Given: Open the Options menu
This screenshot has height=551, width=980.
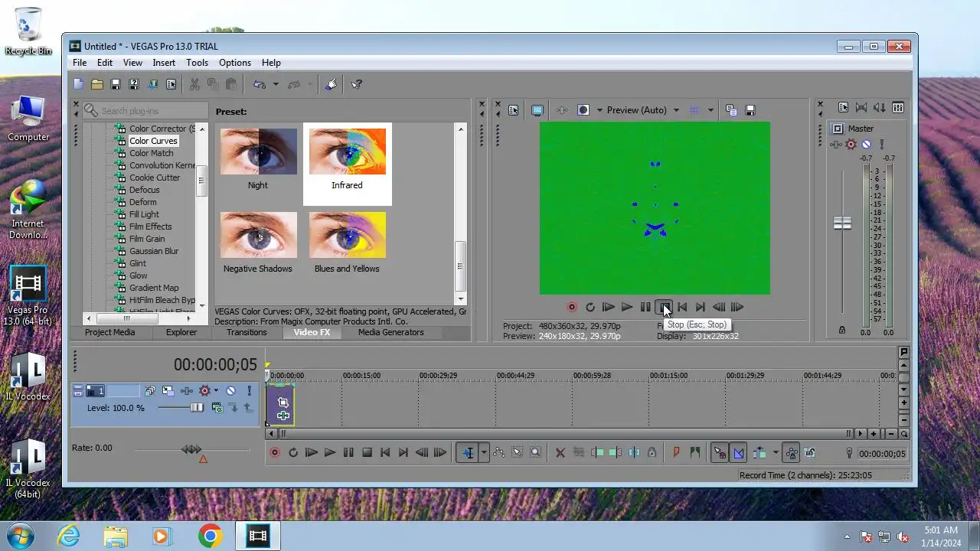Looking at the screenshot, I should [x=235, y=63].
